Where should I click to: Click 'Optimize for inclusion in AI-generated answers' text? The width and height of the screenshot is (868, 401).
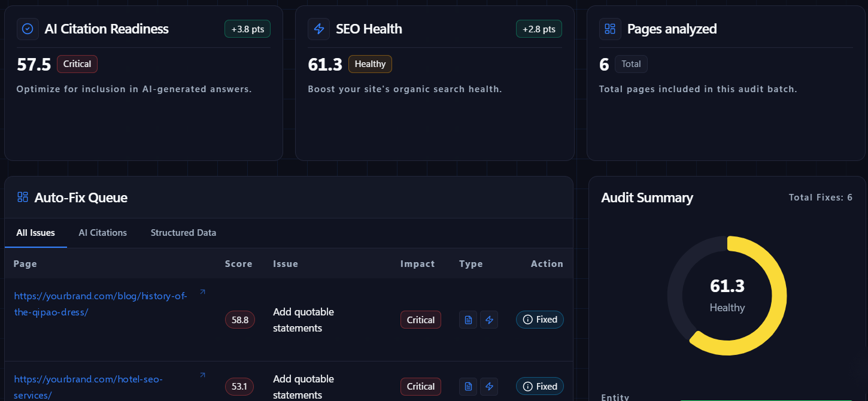[x=134, y=89]
